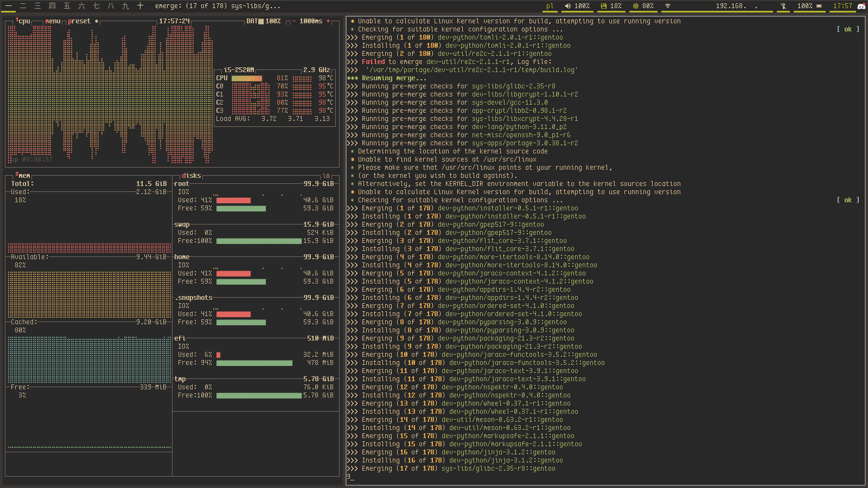Click the crossed-out plug icon in status bar
868x488 pixels.
783,6
